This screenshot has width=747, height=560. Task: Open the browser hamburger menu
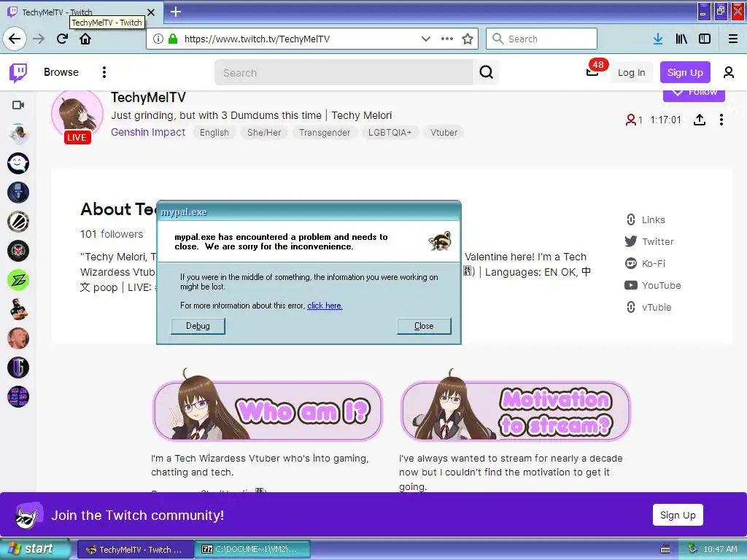[733, 39]
